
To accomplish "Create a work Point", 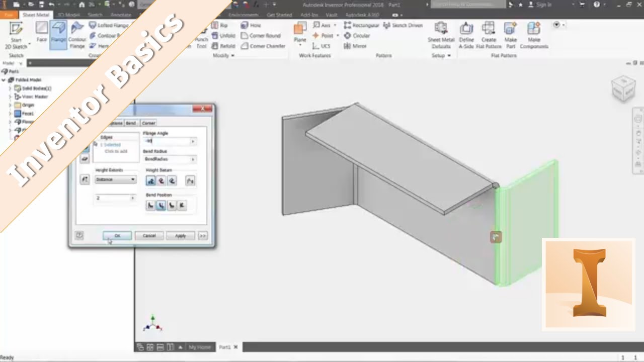I will click(x=323, y=36).
